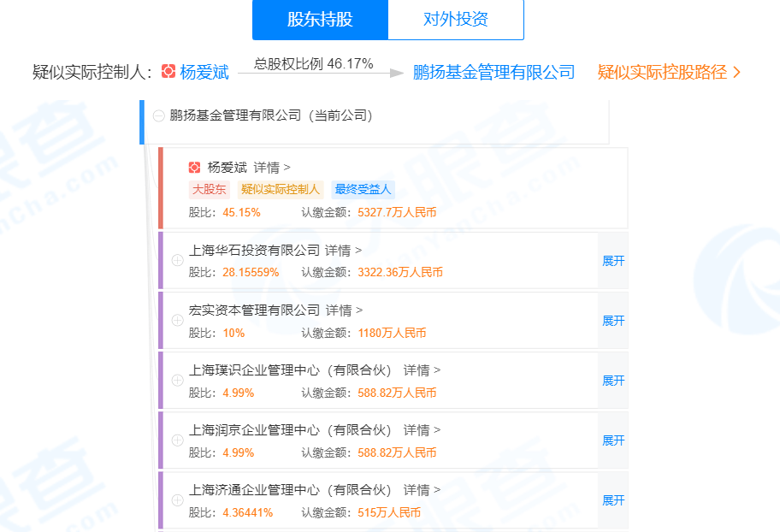Click share ratio 10%
The height and width of the screenshot is (532, 780).
[233, 333]
